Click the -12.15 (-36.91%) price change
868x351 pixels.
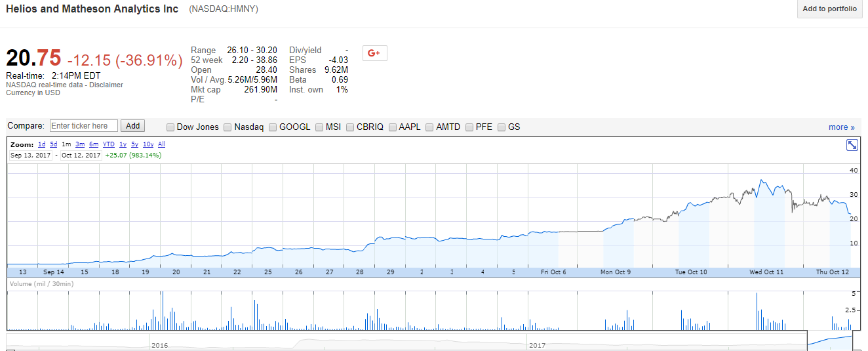[x=125, y=60]
